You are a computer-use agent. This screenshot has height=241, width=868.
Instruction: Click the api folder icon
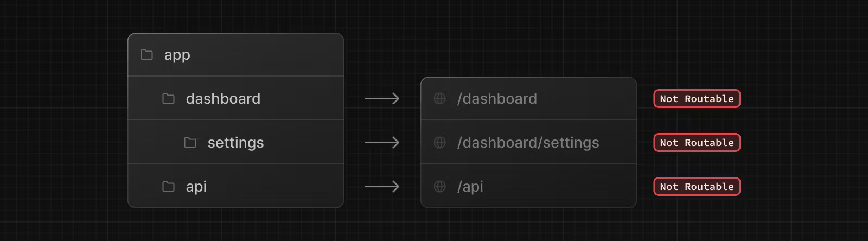tap(168, 187)
